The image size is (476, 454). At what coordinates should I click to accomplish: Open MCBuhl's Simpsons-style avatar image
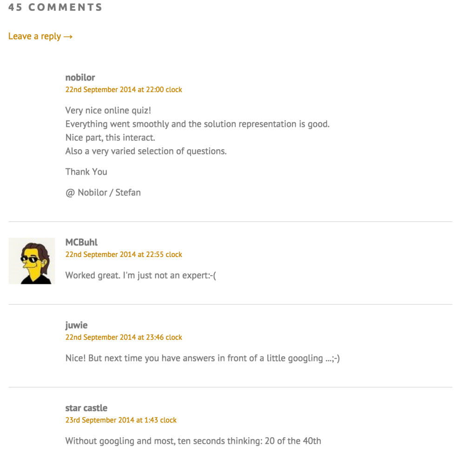32,261
